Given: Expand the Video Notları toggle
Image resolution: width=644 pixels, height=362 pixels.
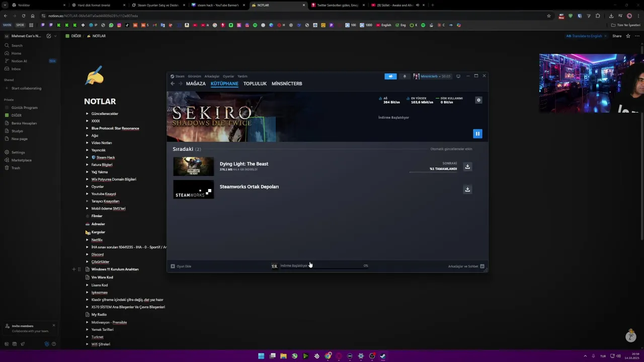Looking at the screenshot, I should [87, 143].
